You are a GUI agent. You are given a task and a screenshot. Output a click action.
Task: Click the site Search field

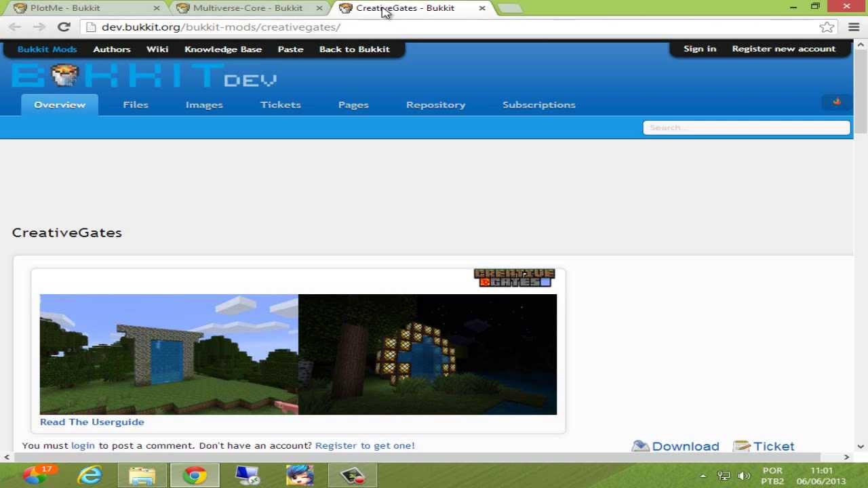point(746,127)
